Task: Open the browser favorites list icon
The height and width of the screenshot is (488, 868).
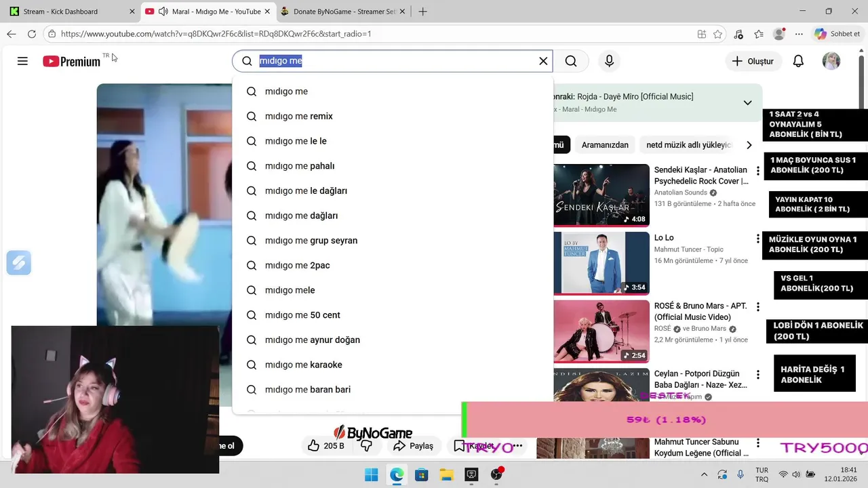Action: coord(759,34)
